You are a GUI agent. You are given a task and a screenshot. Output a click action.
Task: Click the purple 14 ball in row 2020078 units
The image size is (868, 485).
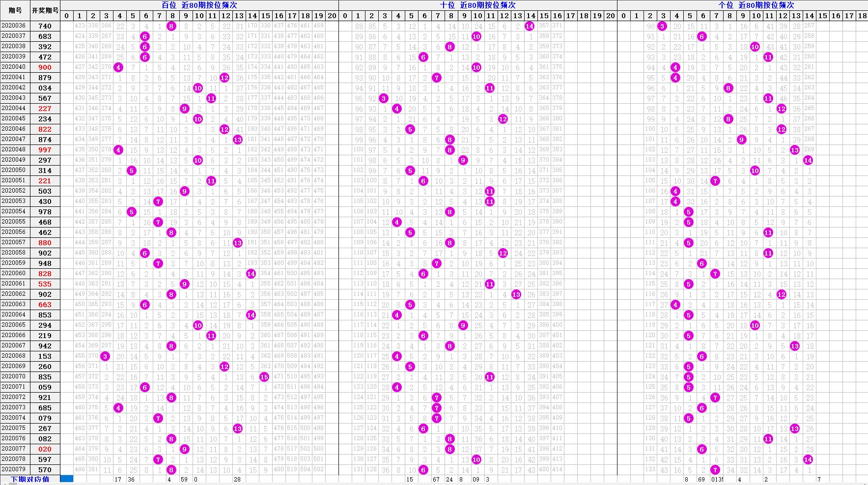(x=808, y=459)
